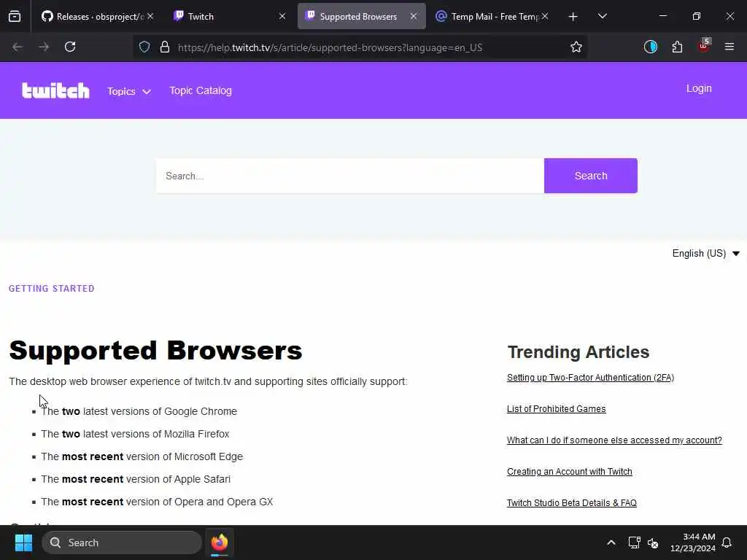Image resolution: width=747 pixels, height=560 pixels.
Task: Open a new browser tab
Action: pyautogui.click(x=573, y=17)
